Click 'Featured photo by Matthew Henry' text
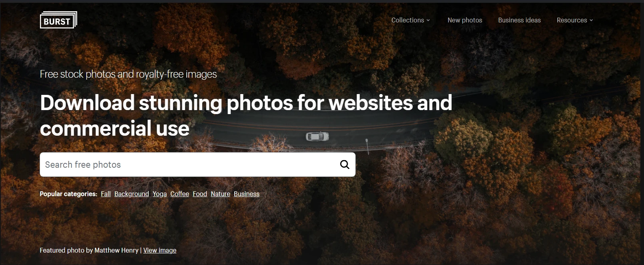644x265 pixels. click(89, 250)
